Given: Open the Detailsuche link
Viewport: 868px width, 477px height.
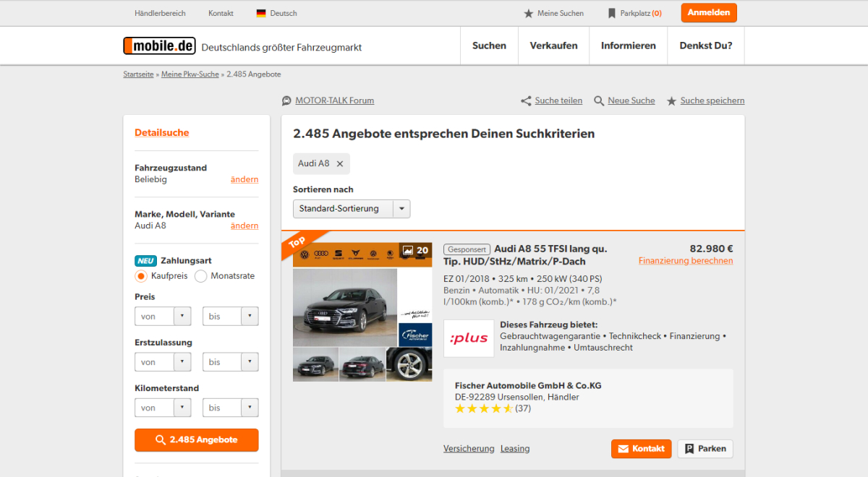Looking at the screenshot, I should point(162,133).
